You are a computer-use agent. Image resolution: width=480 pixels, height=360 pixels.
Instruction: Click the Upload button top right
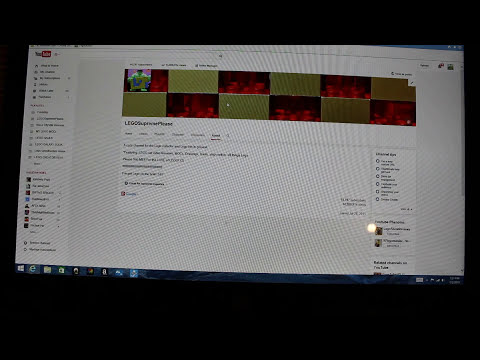tap(424, 65)
